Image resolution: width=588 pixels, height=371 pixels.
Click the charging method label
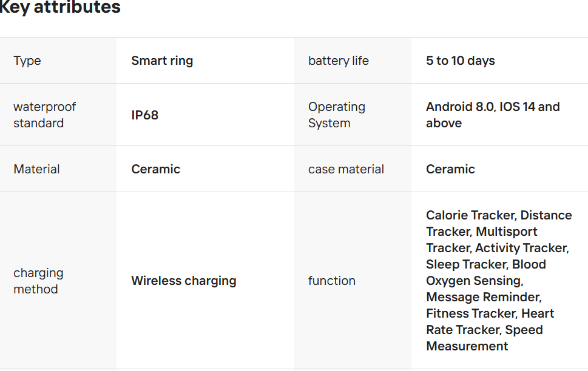(38, 281)
